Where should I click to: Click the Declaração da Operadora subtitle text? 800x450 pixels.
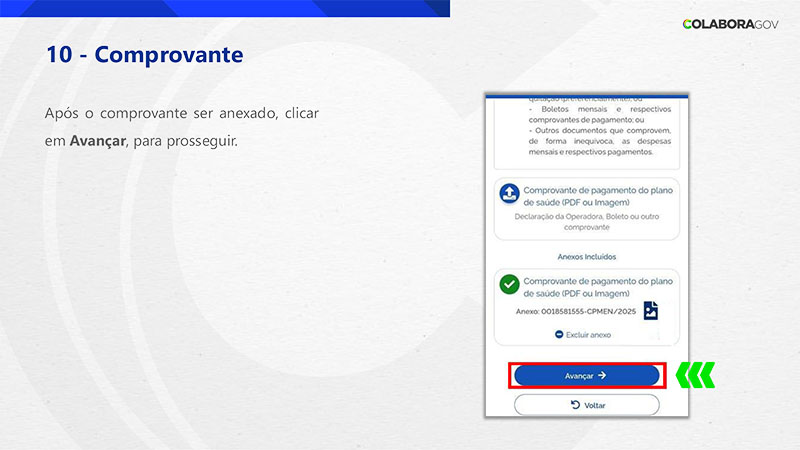tap(588, 221)
